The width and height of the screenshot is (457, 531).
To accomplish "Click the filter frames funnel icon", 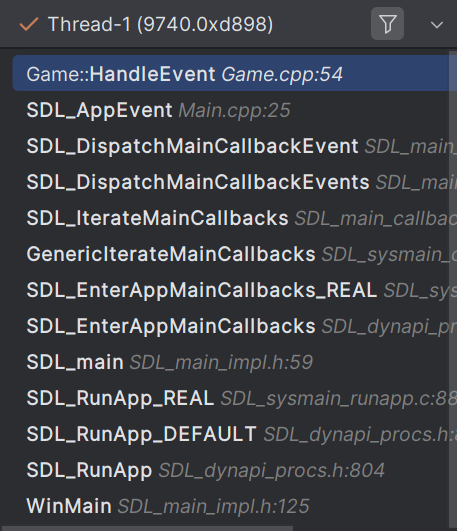I will [387, 24].
